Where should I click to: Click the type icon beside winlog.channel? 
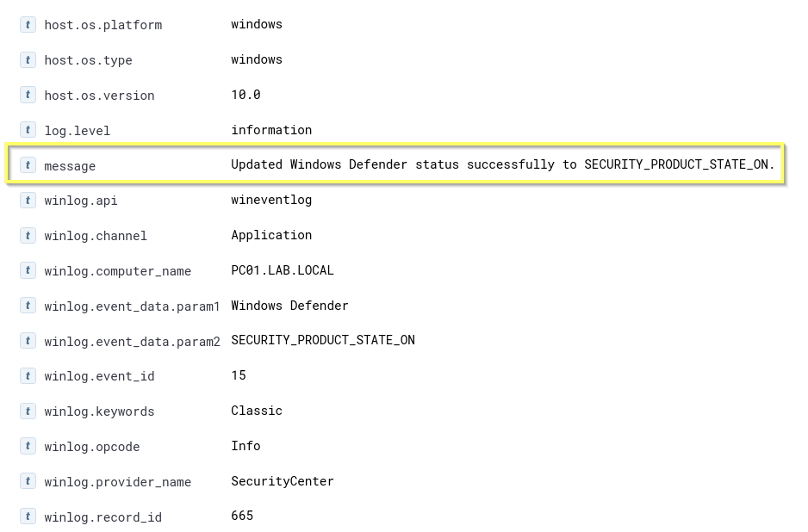pos(28,236)
